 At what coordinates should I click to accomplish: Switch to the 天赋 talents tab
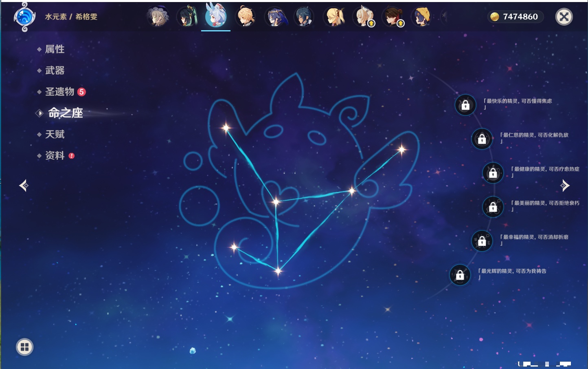pos(55,134)
